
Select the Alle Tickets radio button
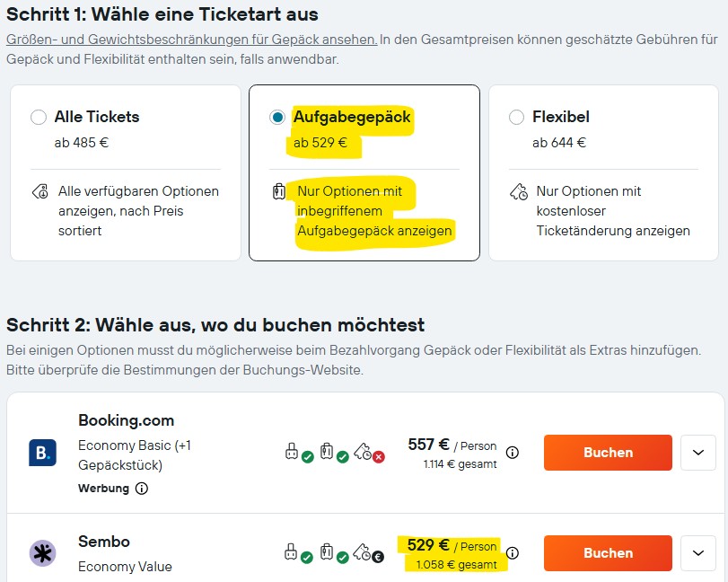38,117
